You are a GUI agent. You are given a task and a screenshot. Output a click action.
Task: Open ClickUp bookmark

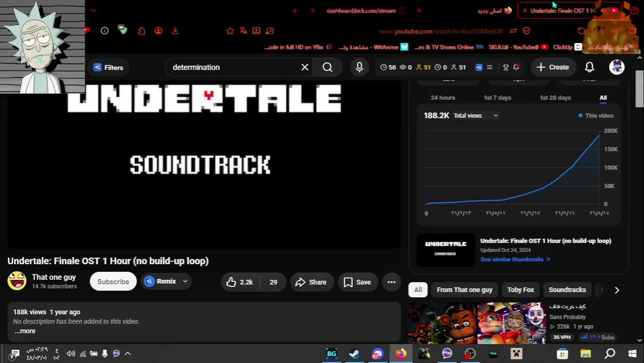point(567,47)
